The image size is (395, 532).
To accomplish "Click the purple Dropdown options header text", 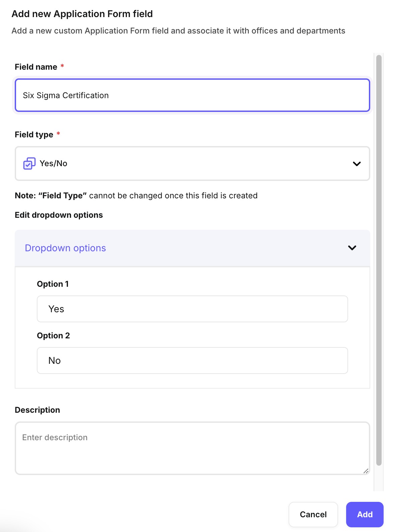I will coord(65,248).
